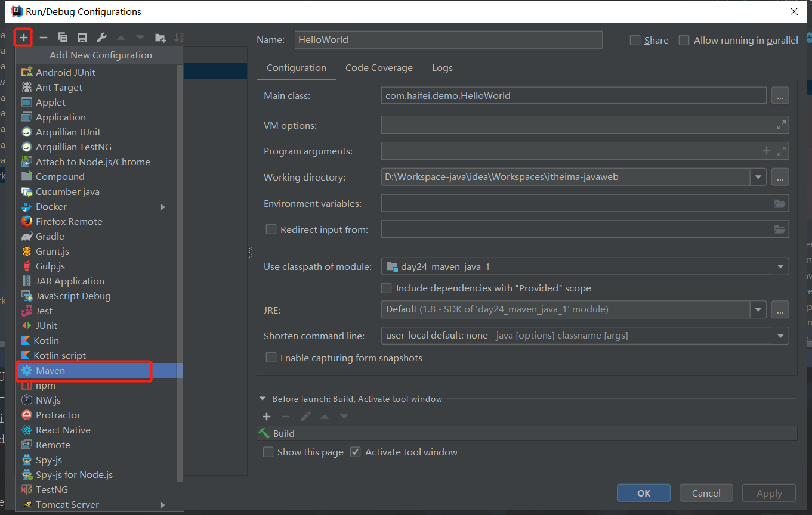Click the add new configuration plus icon
Viewport: 812px width, 515px height.
point(24,38)
